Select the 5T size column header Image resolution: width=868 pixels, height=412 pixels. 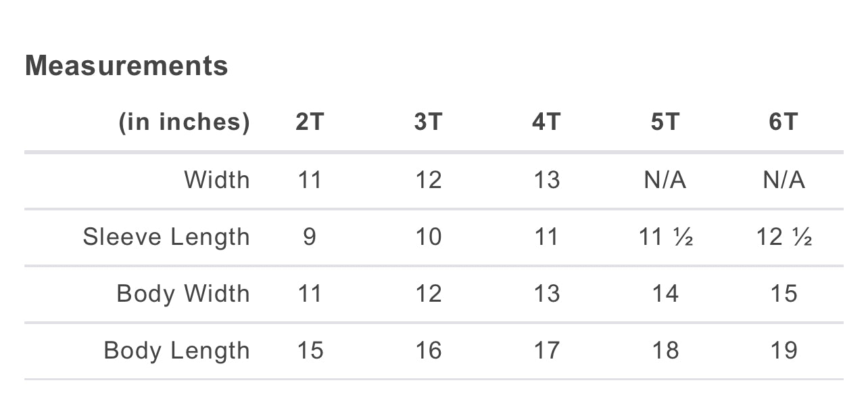pos(665,122)
